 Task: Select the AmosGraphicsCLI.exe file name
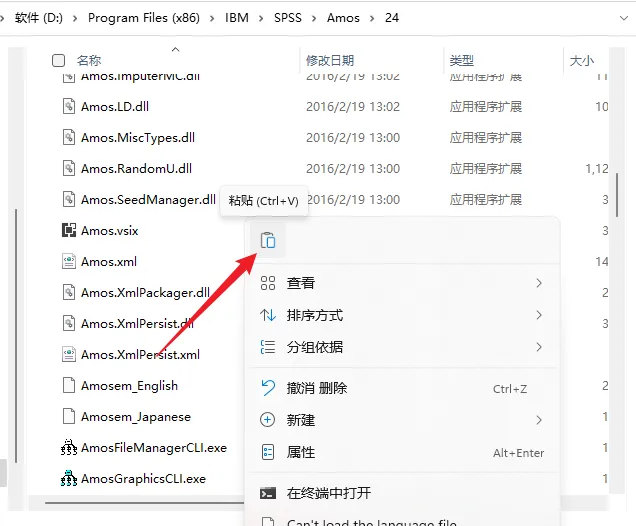tap(143, 479)
